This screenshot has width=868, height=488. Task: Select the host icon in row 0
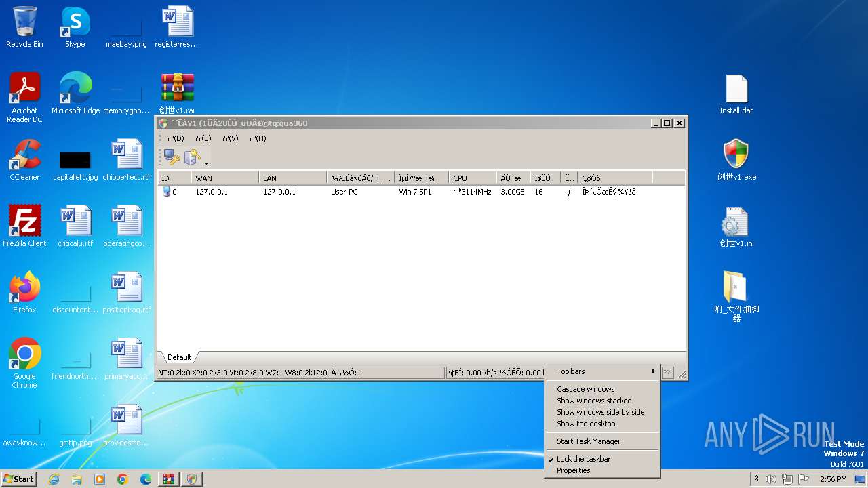tap(166, 192)
